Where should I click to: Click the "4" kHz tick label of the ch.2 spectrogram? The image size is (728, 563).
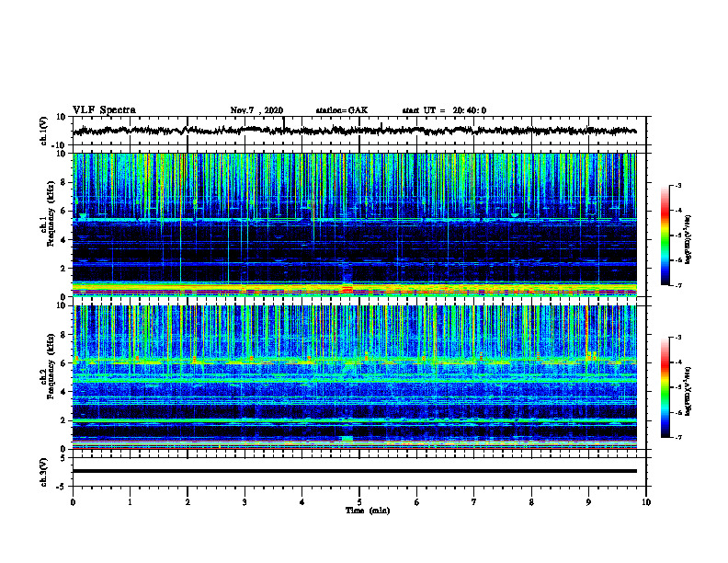click(x=63, y=392)
